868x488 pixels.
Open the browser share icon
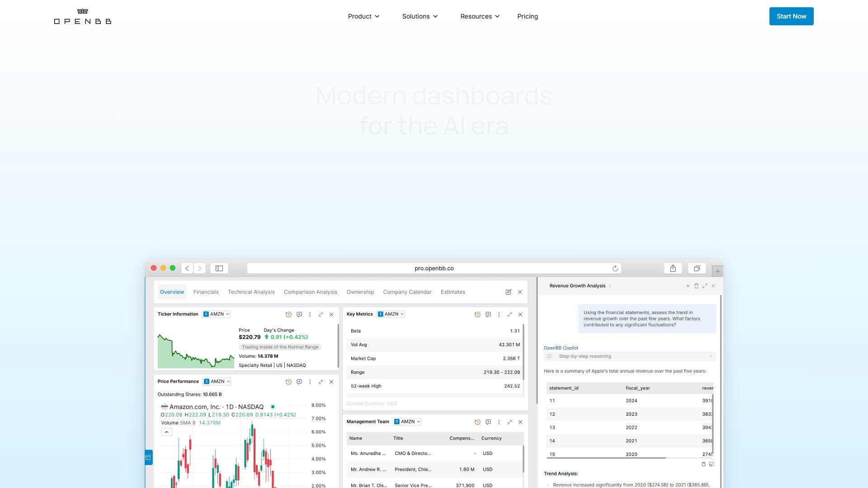(673, 268)
